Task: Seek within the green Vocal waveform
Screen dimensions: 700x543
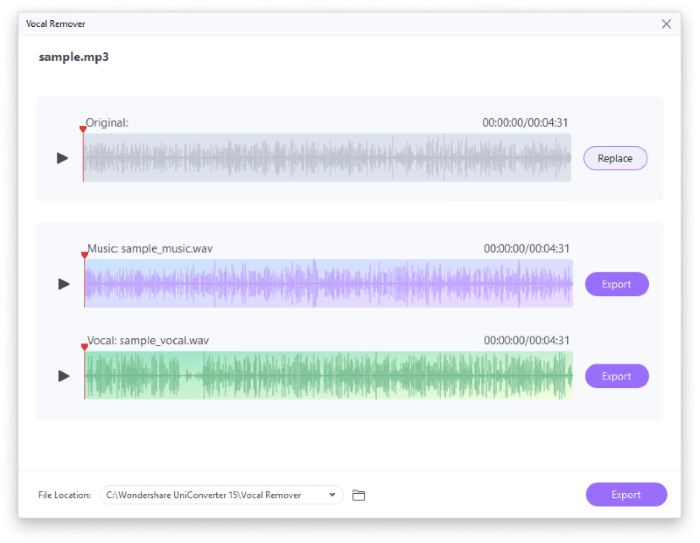Action: tap(329, 375)
